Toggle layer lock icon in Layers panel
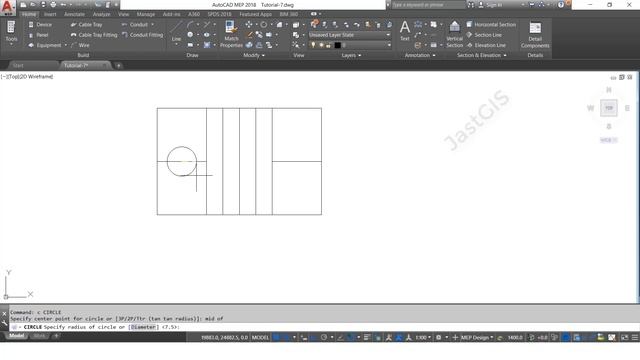This screenshot has width=640, height=360. (328, 45)
